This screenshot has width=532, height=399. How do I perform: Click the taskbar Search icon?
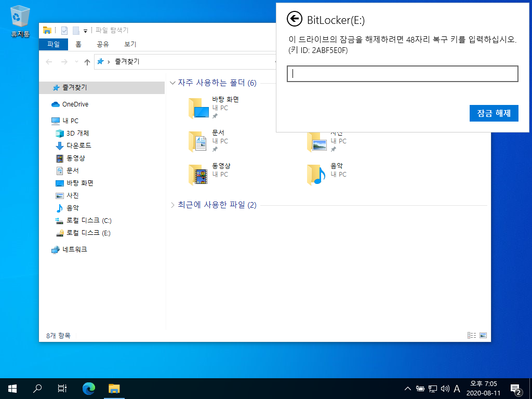point(37,389)
